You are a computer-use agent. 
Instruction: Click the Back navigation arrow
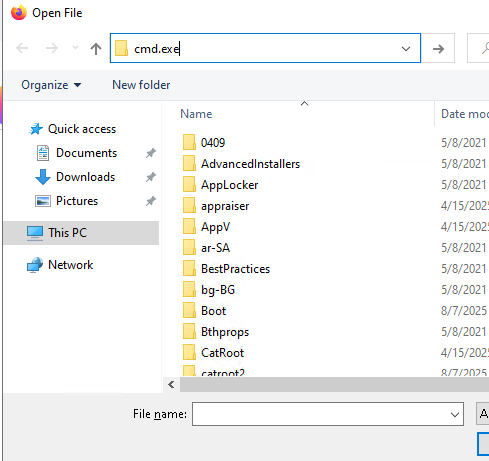click(22, 48)
